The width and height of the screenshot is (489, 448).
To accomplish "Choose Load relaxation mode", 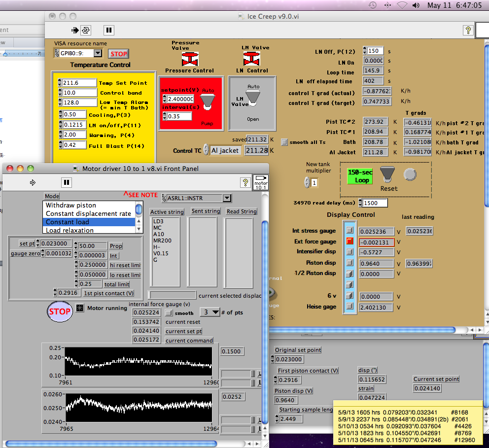I will click(x=70, y=230).
